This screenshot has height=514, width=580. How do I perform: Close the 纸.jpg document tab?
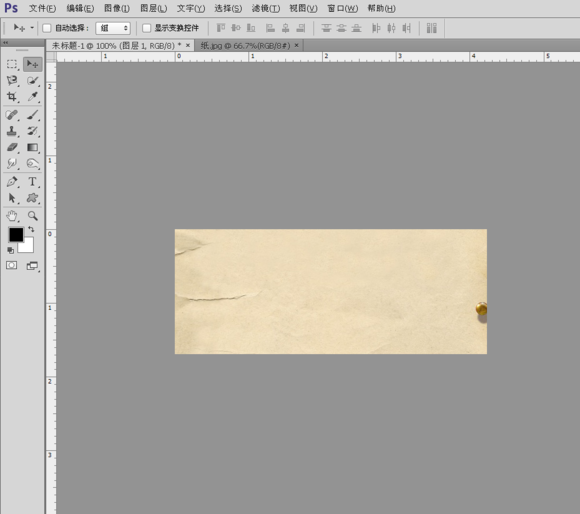click(296, 45)
